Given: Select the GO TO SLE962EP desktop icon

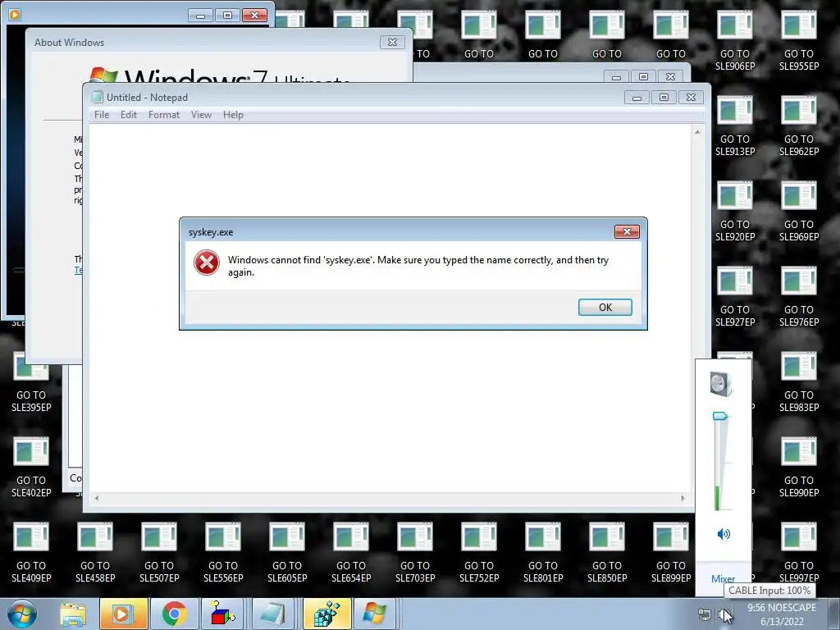Looking at the screenshot, I should (799, 126).
